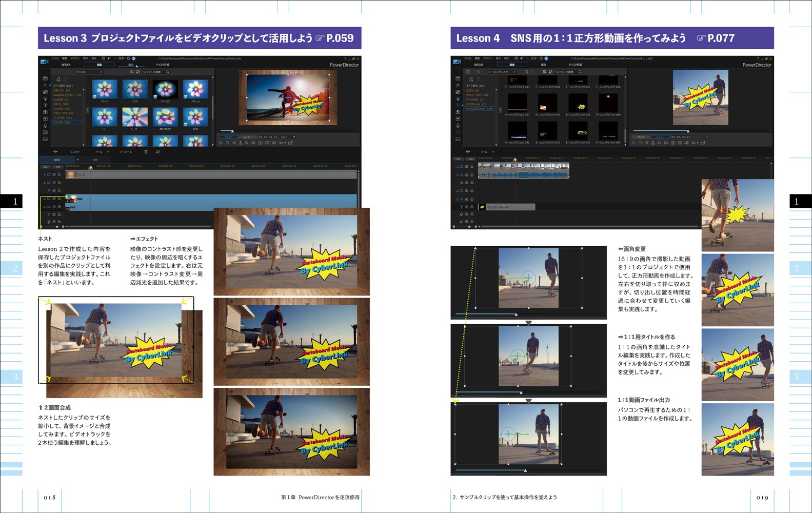Click the snapshot camera icon in Lesson 4 preview
812x513 pixels.
pos(672,143)
